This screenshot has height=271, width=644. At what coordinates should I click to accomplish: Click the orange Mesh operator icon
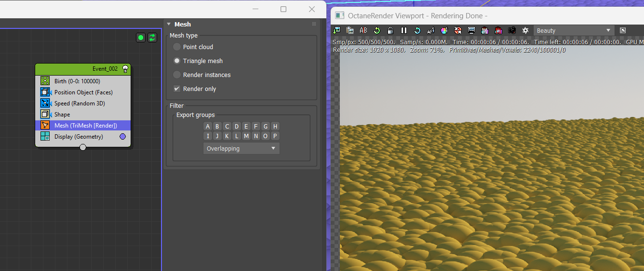45,125
